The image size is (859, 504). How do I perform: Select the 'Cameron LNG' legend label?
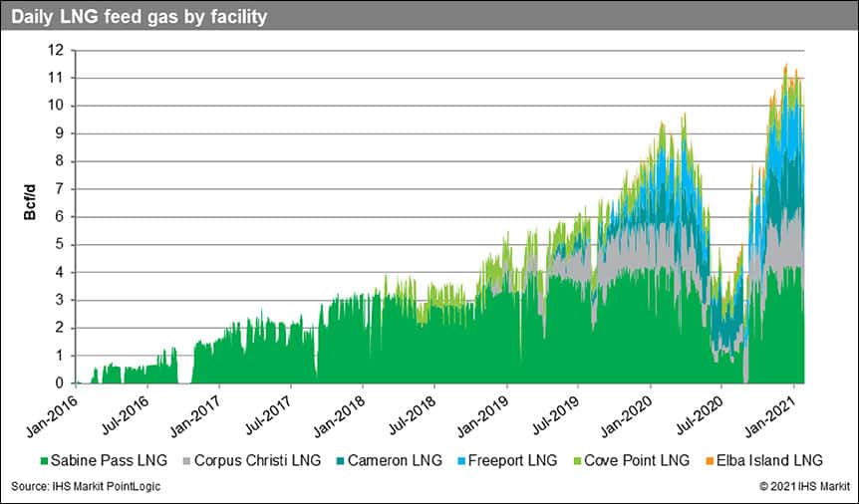(x=395, y=461)
